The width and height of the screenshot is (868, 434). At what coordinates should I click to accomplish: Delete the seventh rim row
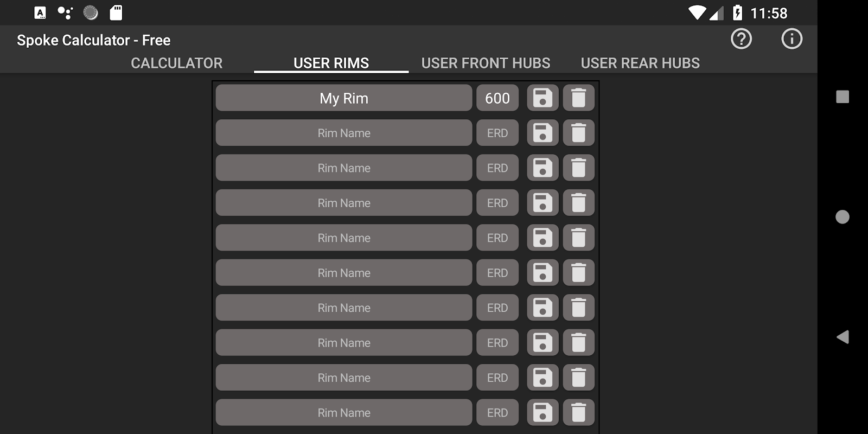[x=578, y=308]
